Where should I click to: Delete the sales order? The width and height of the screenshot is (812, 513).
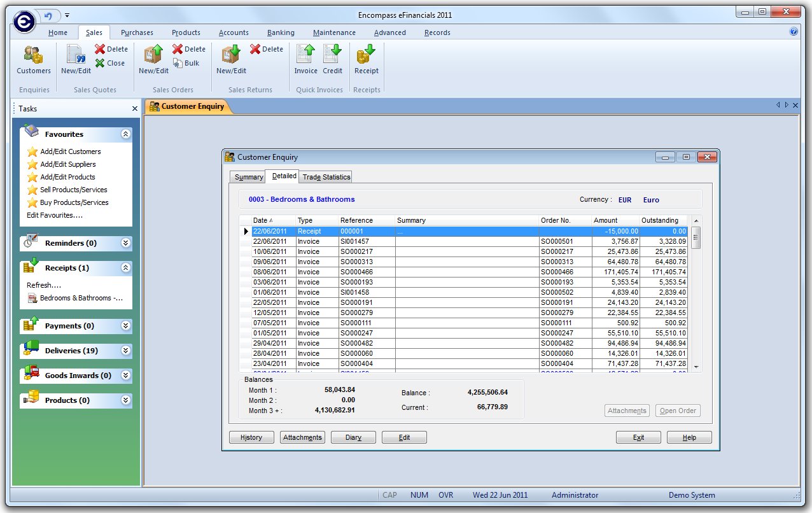click(189, 49)
